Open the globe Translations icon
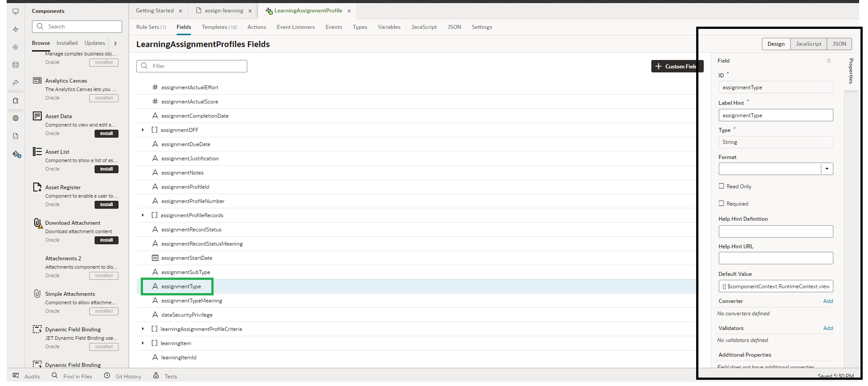This screenshot has width=868, height=386. 16,118
